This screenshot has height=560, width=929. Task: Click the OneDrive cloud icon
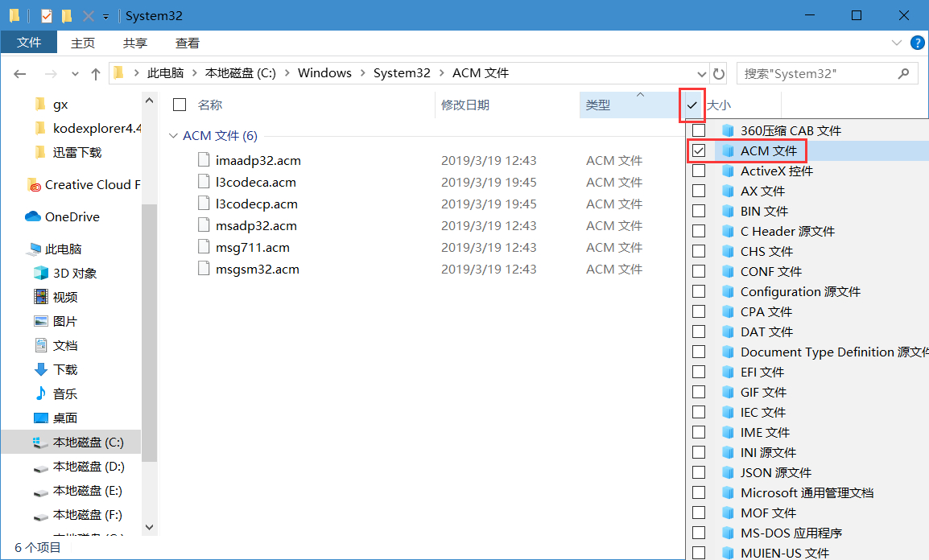tap(32, 216)
